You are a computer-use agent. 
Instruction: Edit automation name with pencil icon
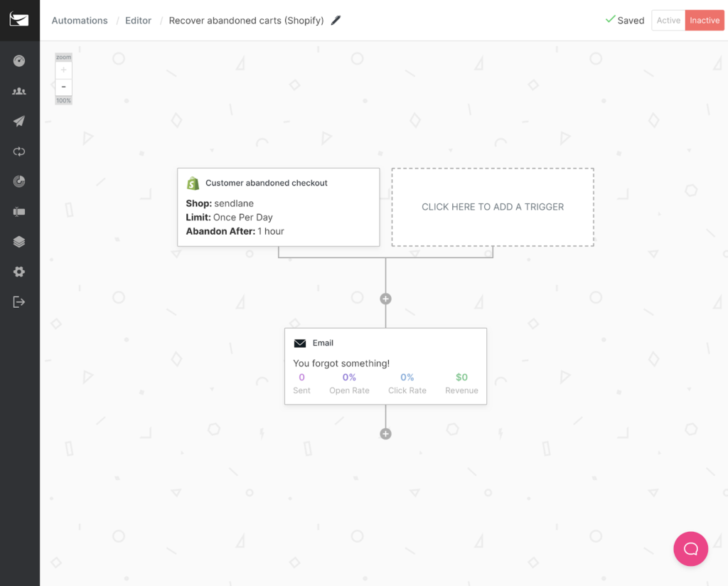pyautogui.click(x=336, y=20)
